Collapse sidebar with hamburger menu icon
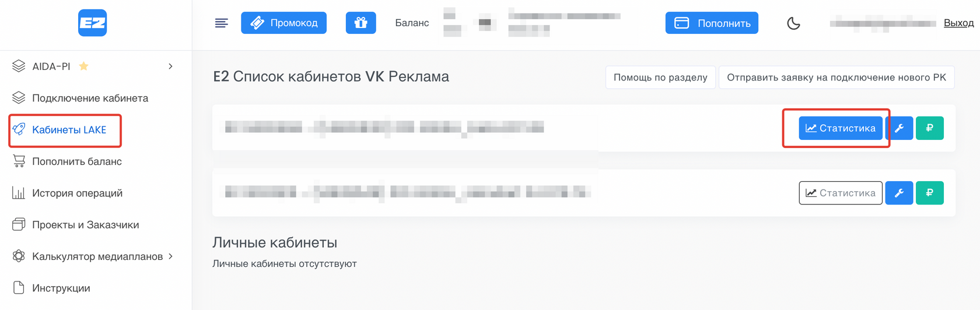 pos(221,23)
